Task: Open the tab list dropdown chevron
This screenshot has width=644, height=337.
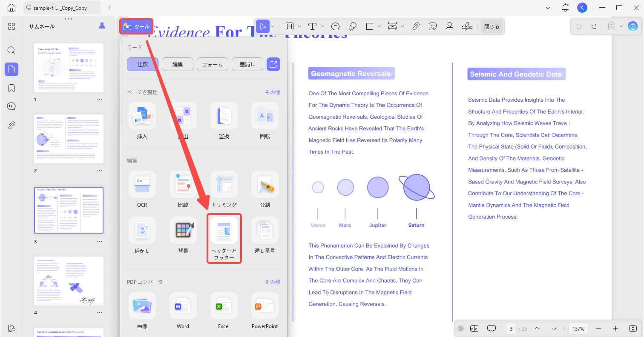Action: 548,8
